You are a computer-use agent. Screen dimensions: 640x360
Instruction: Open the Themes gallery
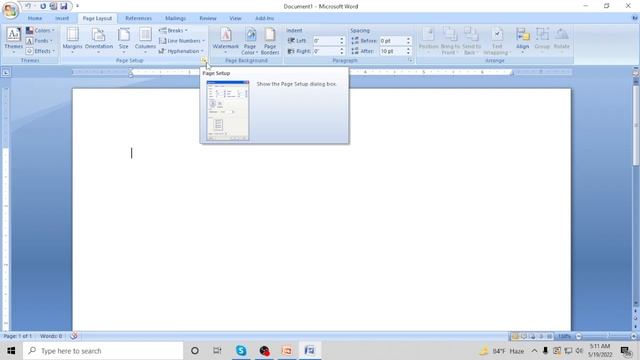point(13,41)
